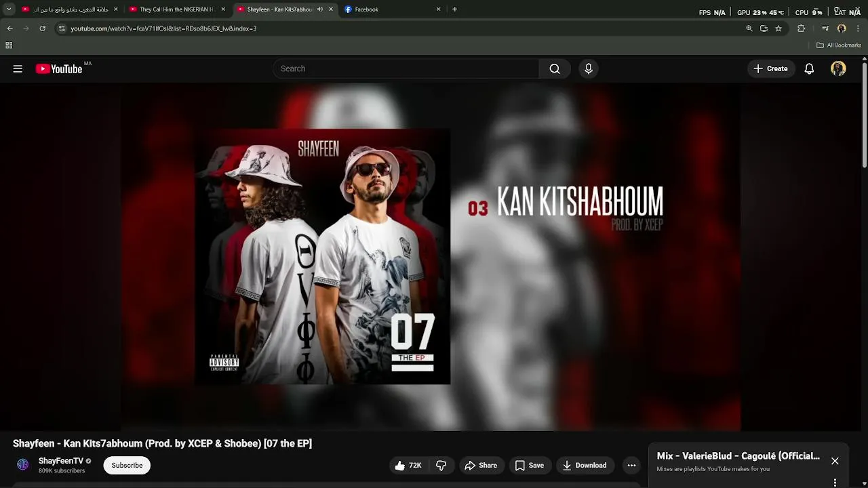Close the They Call Him the NIGERIAN tab
The image size is (868, 488).
(223, 9)
